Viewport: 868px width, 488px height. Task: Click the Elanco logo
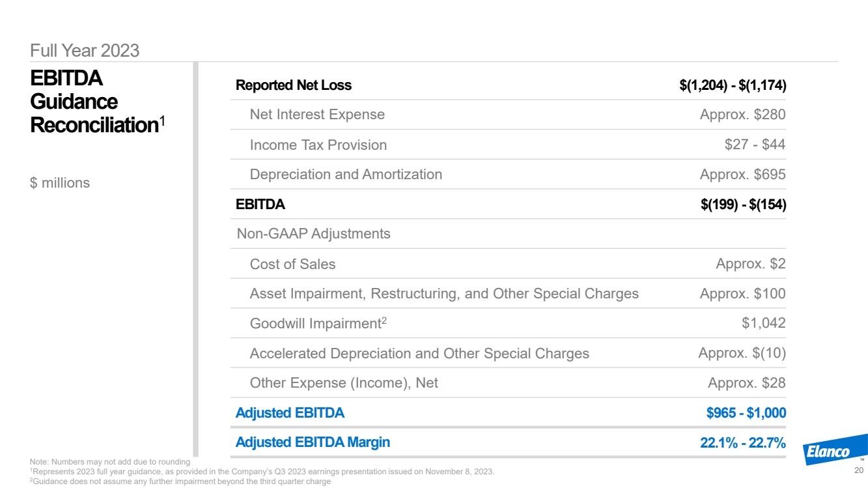837,450
